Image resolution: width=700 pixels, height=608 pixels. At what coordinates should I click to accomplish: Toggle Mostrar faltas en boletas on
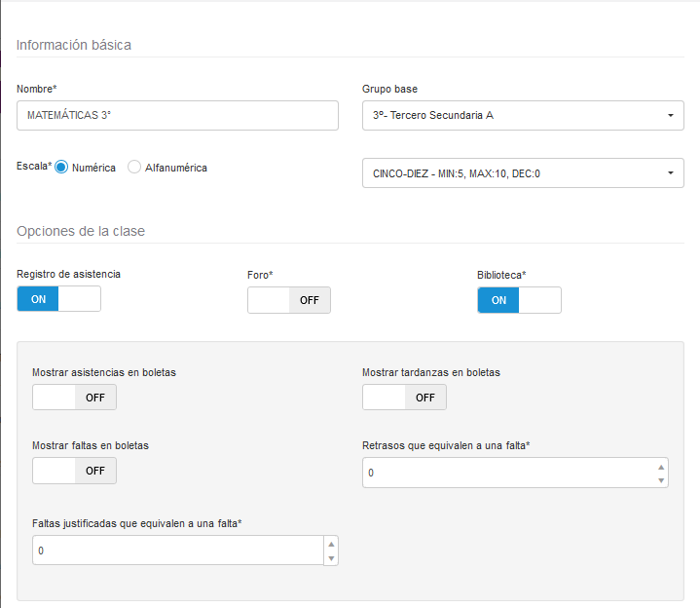(74, 471)
